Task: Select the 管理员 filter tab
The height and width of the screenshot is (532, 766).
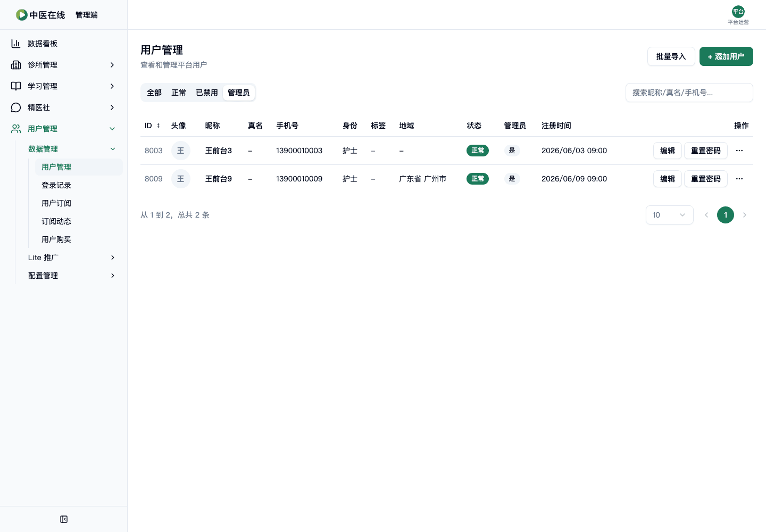Action: point(239,93)
